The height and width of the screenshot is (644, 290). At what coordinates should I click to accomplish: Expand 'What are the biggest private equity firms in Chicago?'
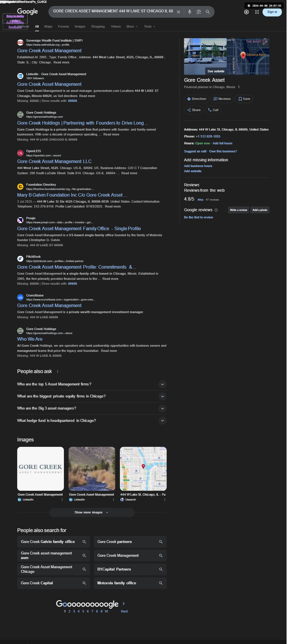pyautogui.click(x=162, y=396)
